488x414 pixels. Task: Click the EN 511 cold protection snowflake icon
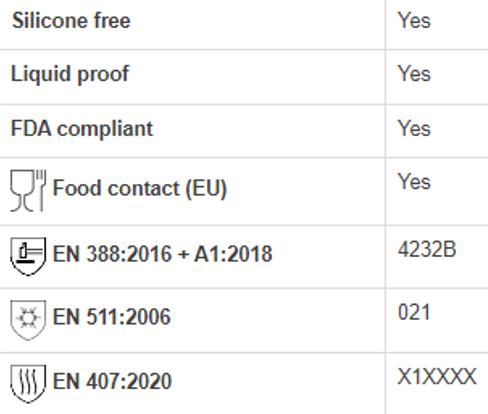click(x=28, y=320)
